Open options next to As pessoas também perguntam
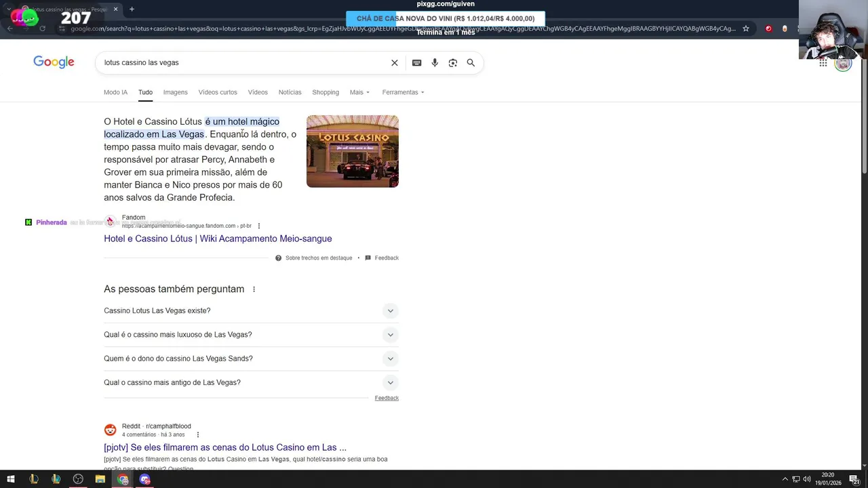 (254, 289)
